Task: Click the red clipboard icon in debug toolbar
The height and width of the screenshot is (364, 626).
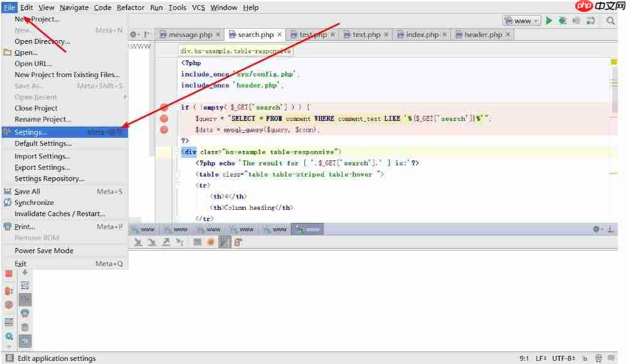Action: point(238,242)
